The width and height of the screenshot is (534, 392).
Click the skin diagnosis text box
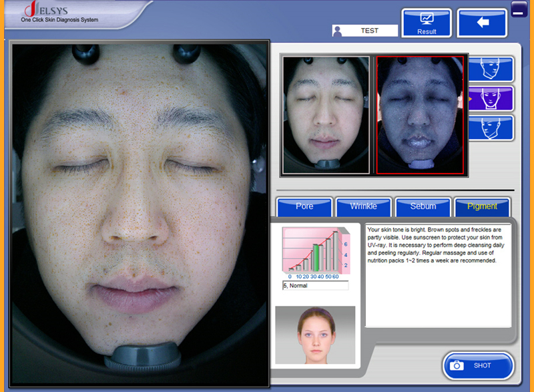(438, 275)
